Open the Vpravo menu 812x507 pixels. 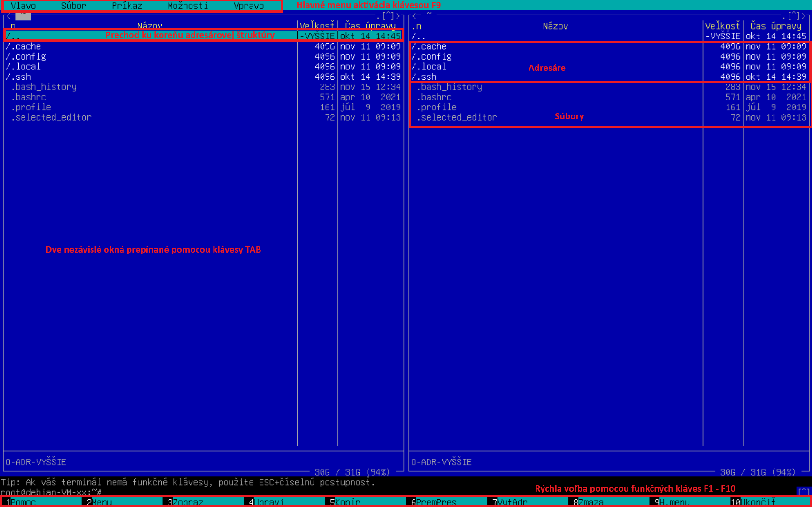tap(249, 6)
